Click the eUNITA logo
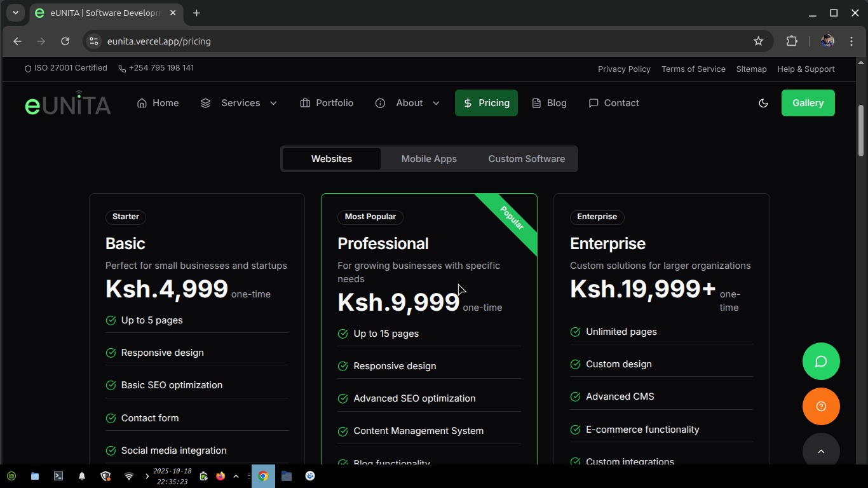This screenshot has width=868, height=488. tap(68, 104)
